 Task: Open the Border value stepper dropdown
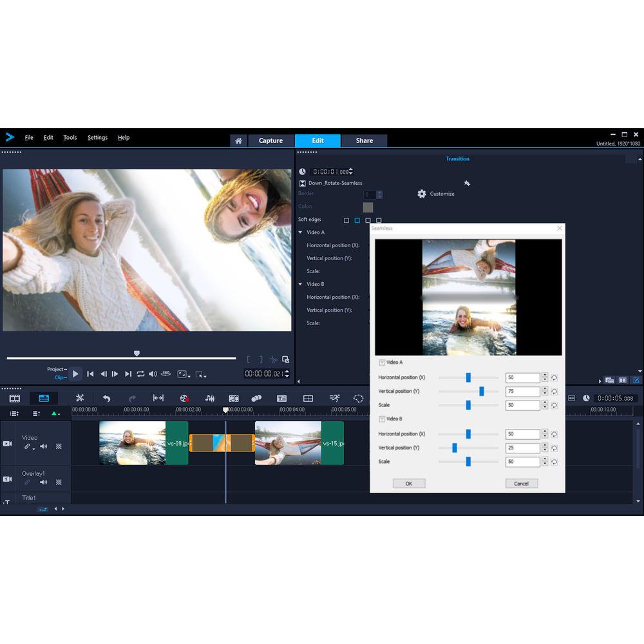[379, 194]
